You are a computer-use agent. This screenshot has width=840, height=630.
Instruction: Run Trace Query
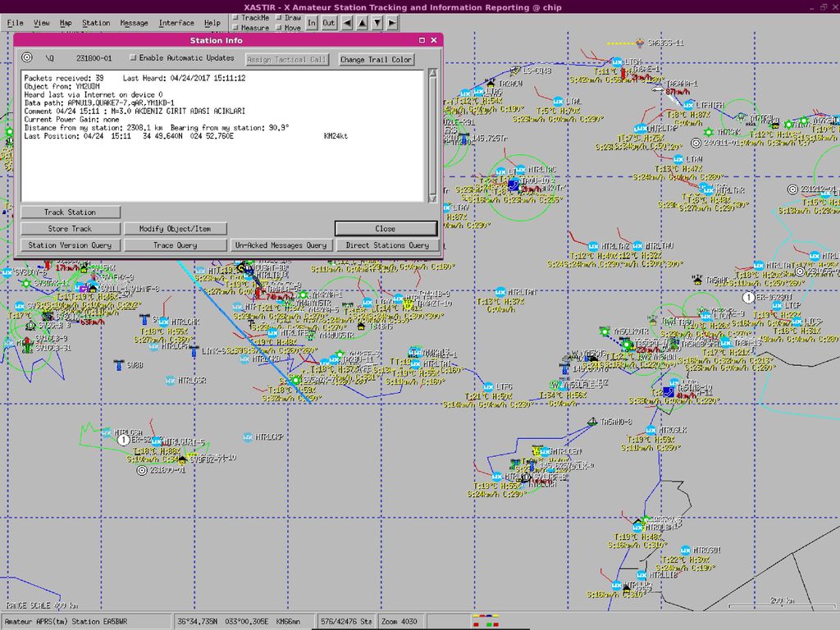(176, 245)
